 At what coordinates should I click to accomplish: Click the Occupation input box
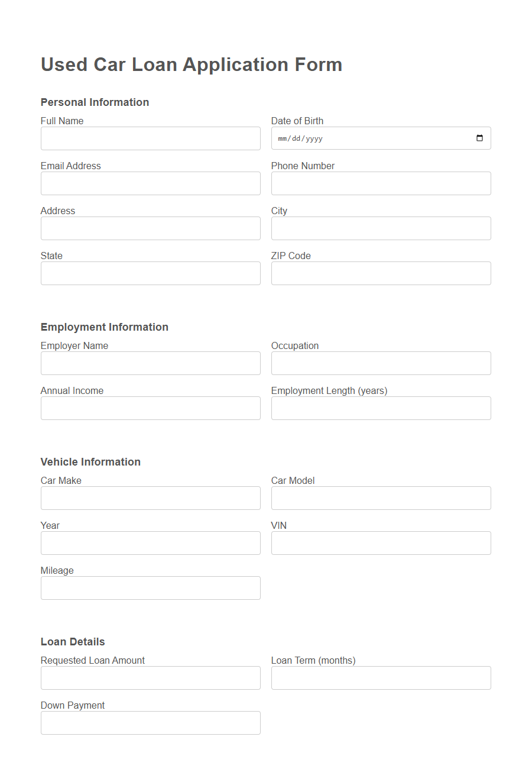pos(380,363)
